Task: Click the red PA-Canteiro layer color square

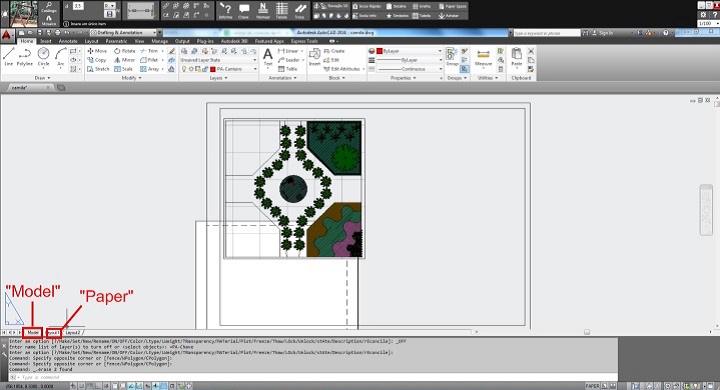Action: (x=213, y=69)
